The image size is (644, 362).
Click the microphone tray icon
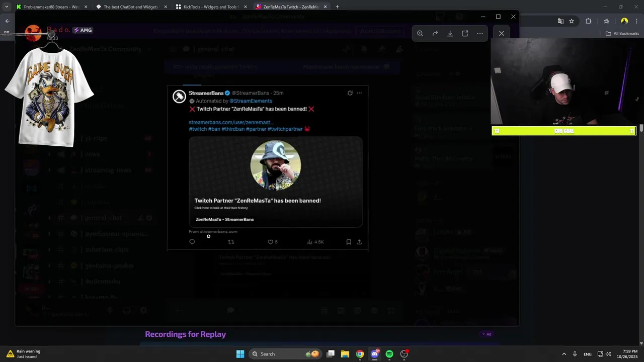(x=575, y=354)
